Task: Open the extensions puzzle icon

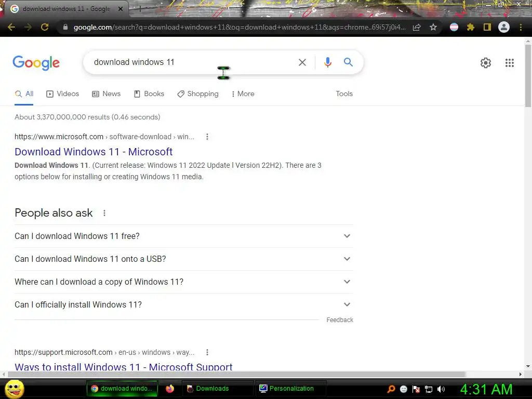Action: point(470,27)
